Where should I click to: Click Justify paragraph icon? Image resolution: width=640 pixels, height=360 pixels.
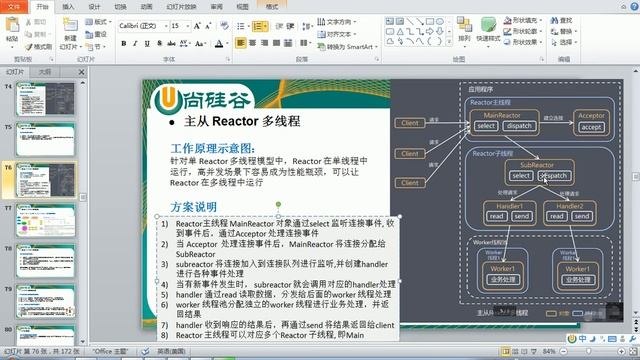(276, 42)
